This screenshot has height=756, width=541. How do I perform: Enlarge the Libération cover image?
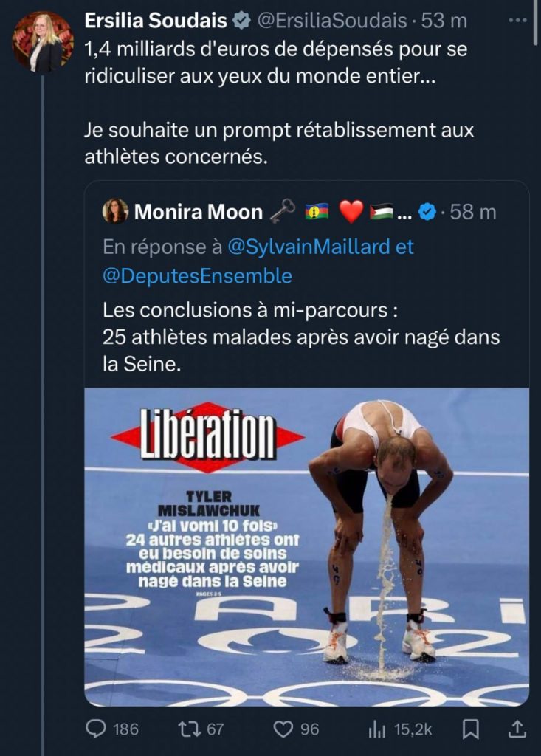click(306, 547)
